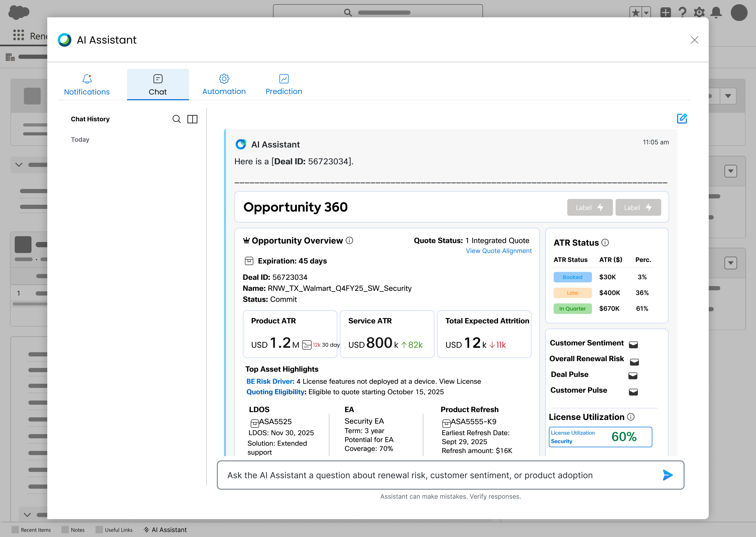Click the AI Assistant question input field
This screenshot has height=537, width=756.
click(450, 475)
